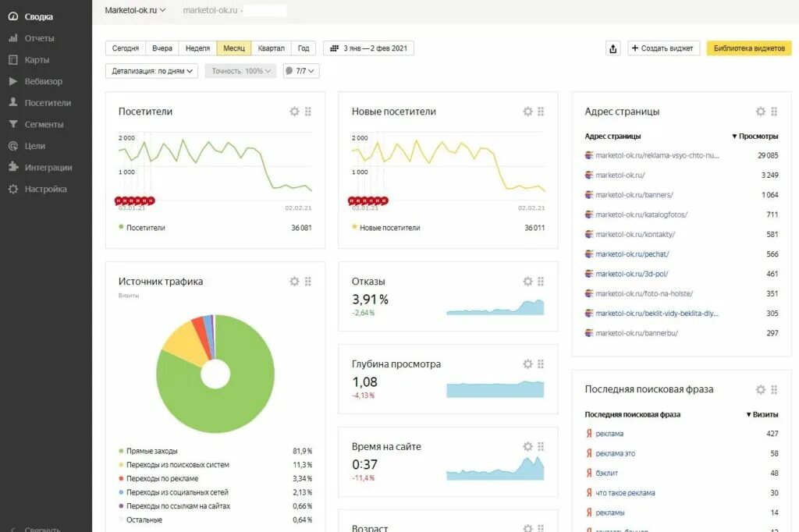This screenshot has height=532, width=799.
Task: Click drag handle of Последняя поисковая фраза widget
Action: [x=774, y=389]
